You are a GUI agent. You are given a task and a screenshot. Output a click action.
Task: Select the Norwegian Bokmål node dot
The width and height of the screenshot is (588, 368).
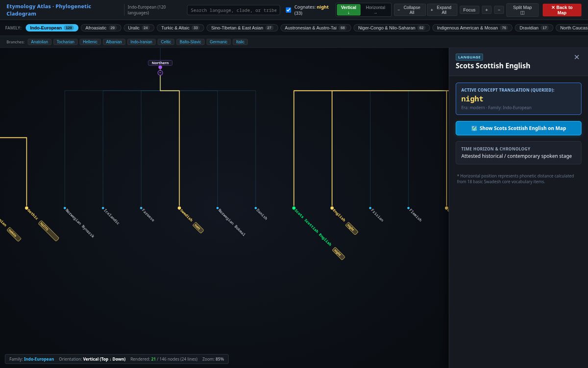click(218, 208)
